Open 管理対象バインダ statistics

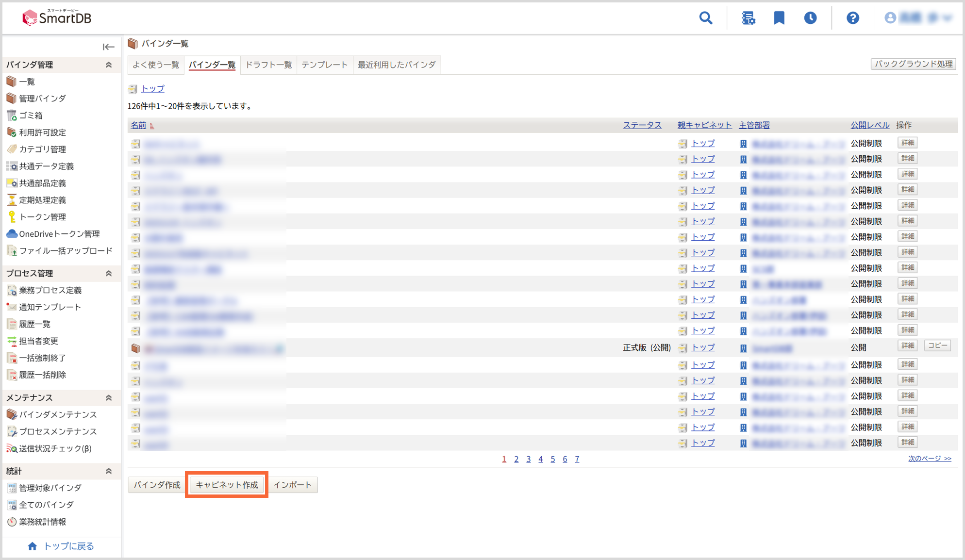50,488
